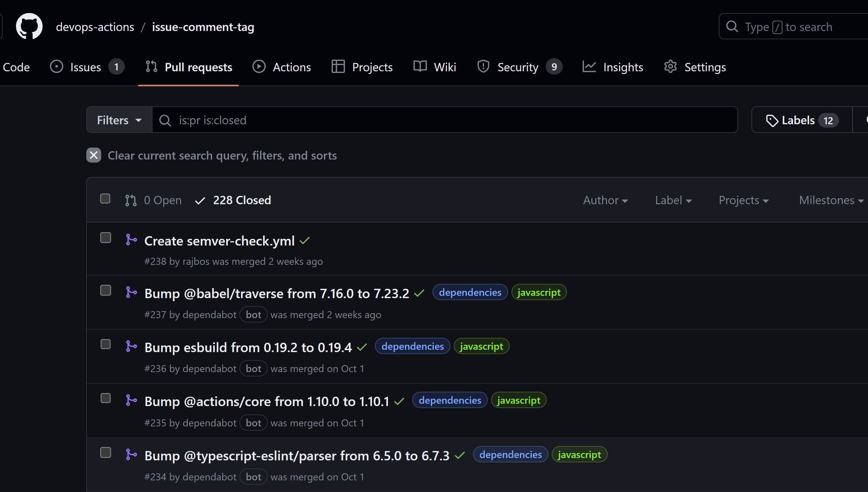The image size is (868, 492).
Task: Click javascript label on Bump @typescript-eslint/parser
Action: click(579, 454)
